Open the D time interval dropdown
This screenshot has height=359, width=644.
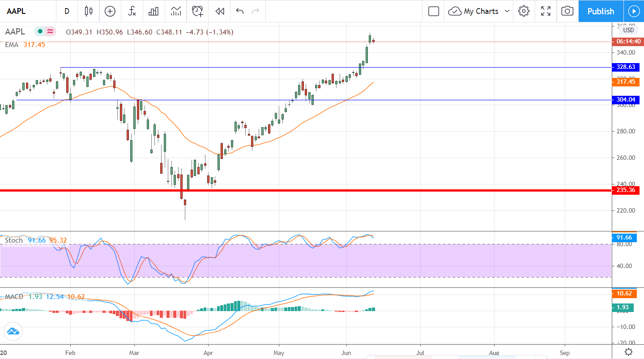click(x=67, y=11)
